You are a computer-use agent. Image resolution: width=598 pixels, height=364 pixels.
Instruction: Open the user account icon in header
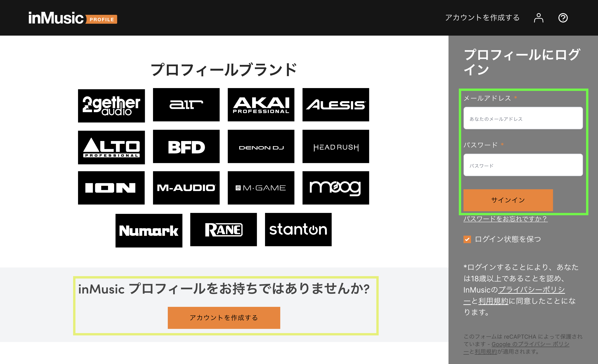tap(538, 18)
